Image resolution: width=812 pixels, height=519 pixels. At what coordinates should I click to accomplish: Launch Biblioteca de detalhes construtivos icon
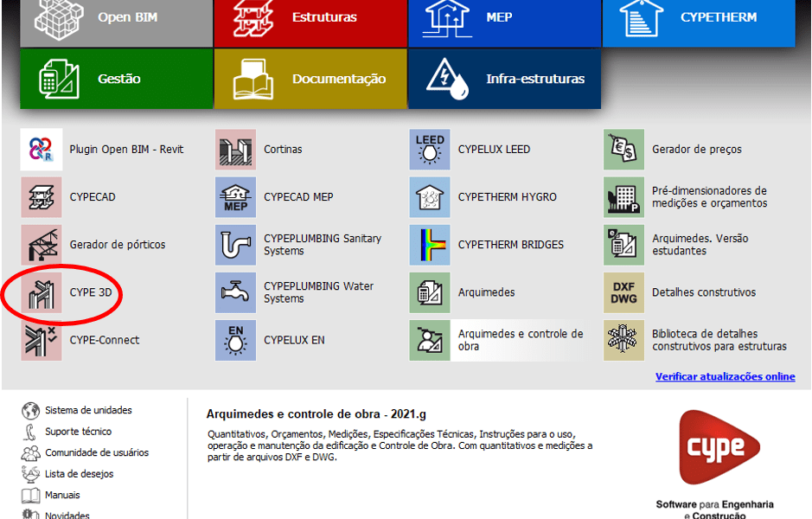point(624,340)
